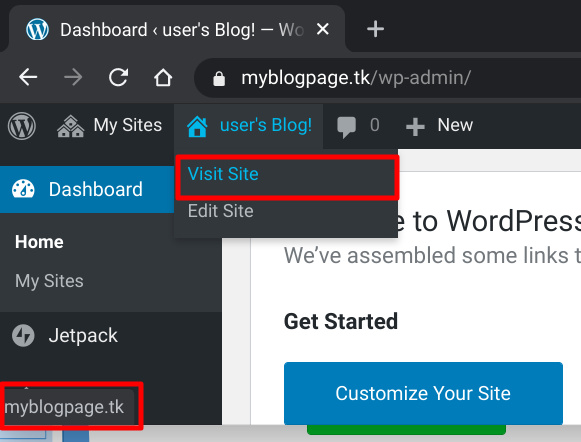Choose Visit Site from dropdown
This screenshot has width=581, height=442.
[286, 174]
